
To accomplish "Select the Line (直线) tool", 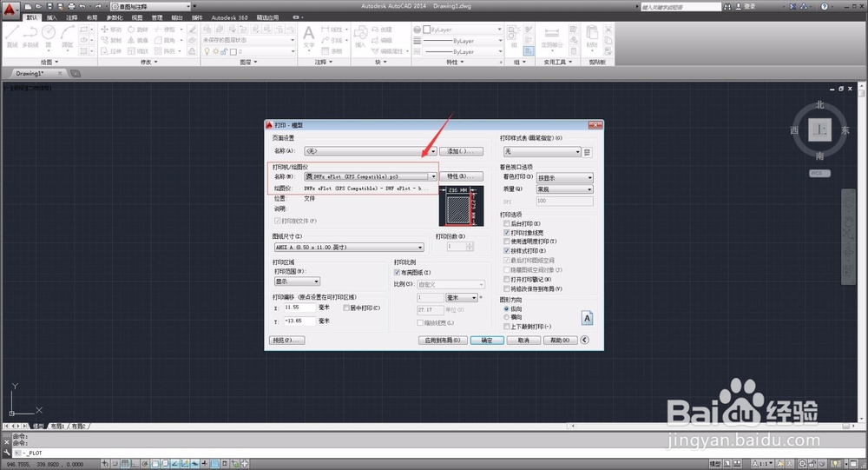I will [12, 36].
